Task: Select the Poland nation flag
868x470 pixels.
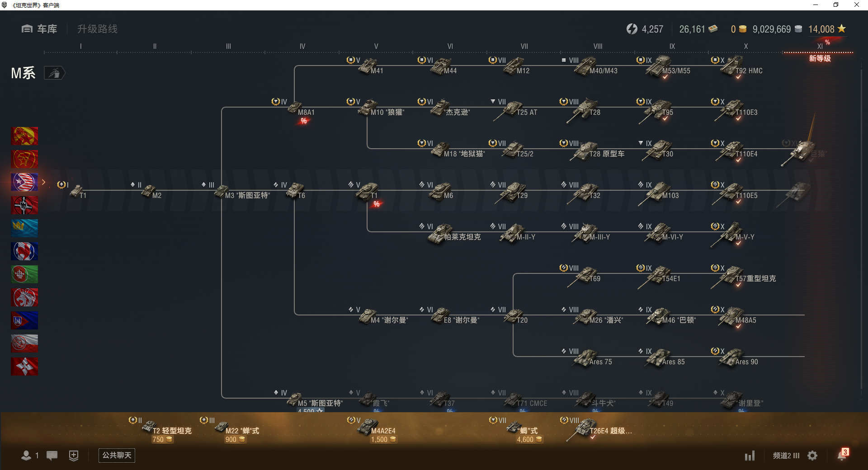Action: tap(24, 343)
